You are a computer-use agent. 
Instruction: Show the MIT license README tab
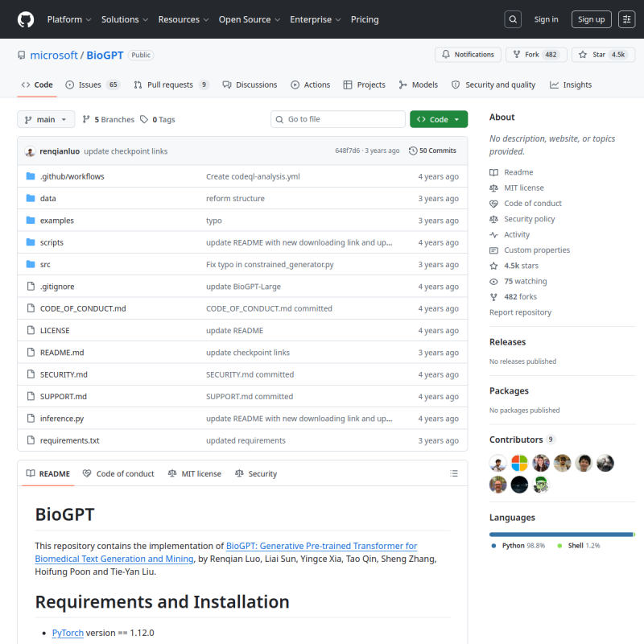tap(195, 473)
